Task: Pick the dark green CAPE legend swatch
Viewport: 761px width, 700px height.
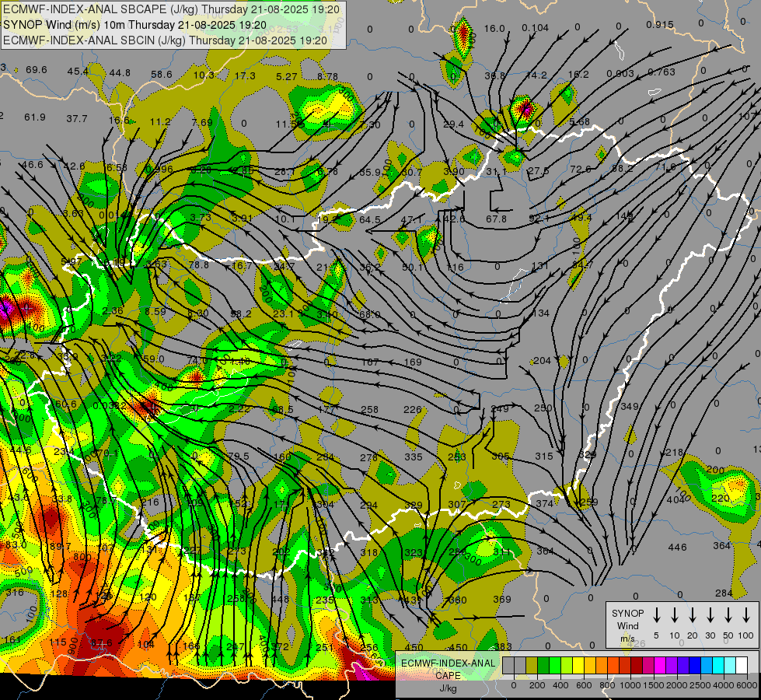Action: pyautogui.click(x=543, y=666)
